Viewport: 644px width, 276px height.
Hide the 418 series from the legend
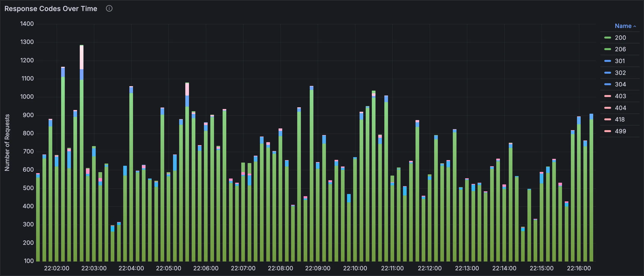coord(620,119)
